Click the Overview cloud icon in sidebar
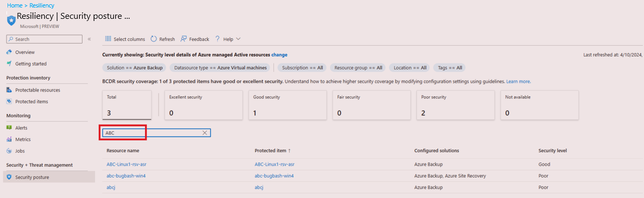The width and height of the screenshot is (644, 198). pos(10,52)
